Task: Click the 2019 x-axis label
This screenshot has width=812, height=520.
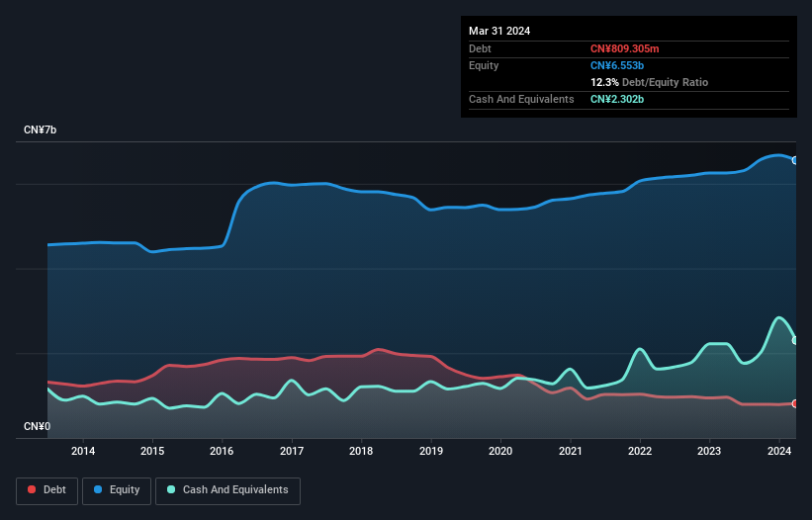Action: point(431,451)
